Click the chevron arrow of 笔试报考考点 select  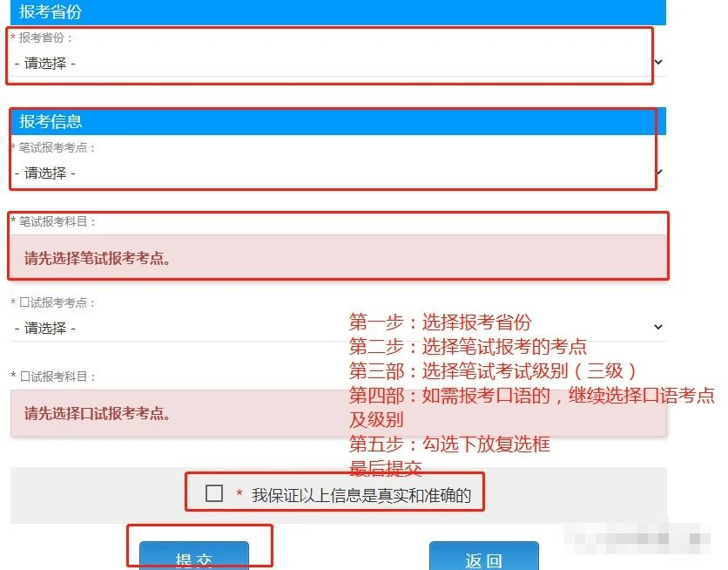tap(657, 172)
